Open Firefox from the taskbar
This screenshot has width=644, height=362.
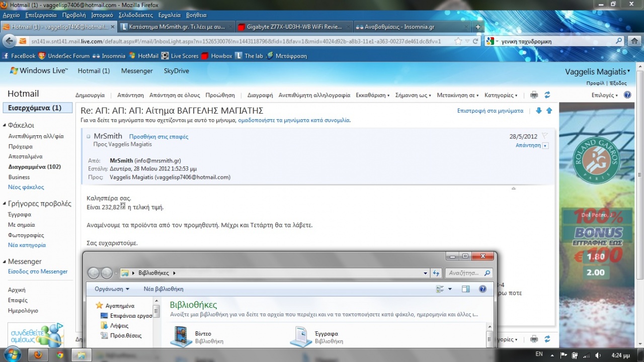pyautogui.click(x=38, y=355)
